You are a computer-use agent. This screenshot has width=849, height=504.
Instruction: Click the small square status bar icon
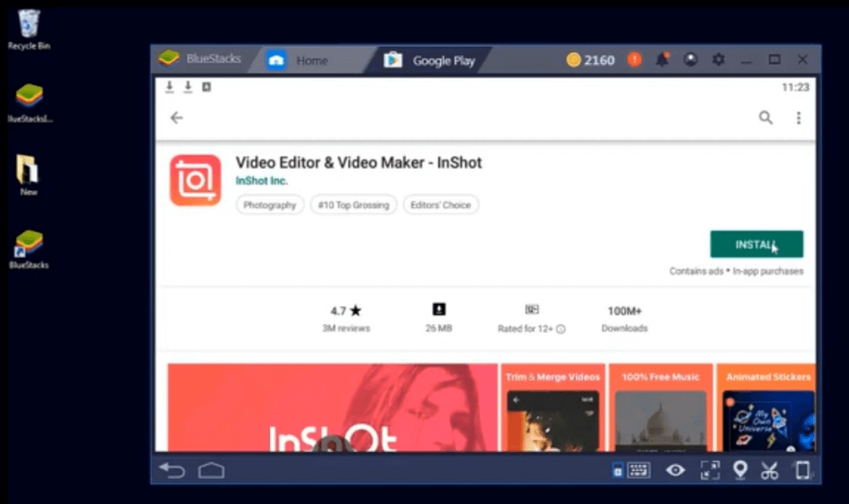[x=207, y=86]
